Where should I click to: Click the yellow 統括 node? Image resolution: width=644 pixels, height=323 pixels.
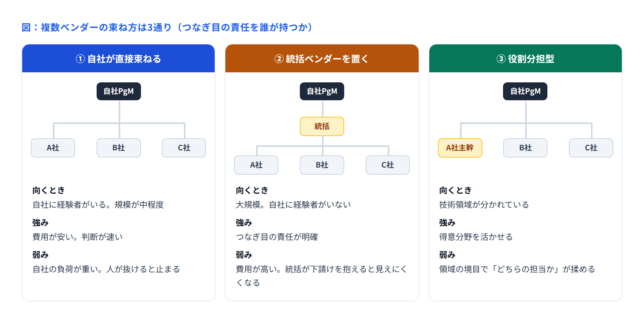pos(322,126)
